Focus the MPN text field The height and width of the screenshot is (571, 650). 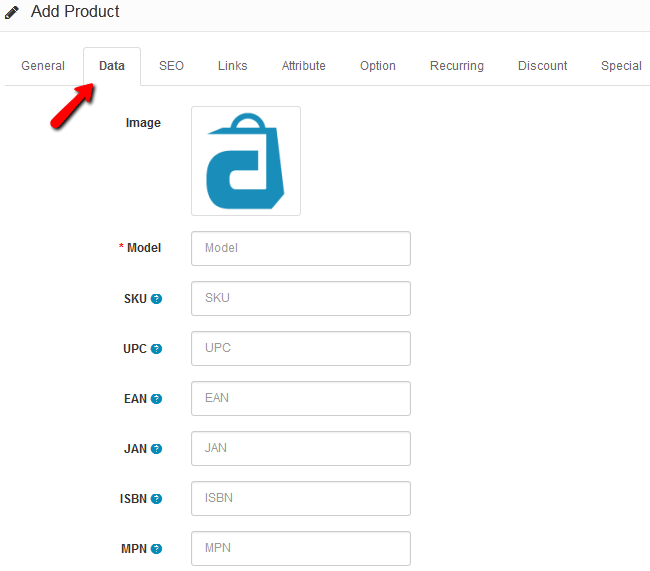coord(301,548)
